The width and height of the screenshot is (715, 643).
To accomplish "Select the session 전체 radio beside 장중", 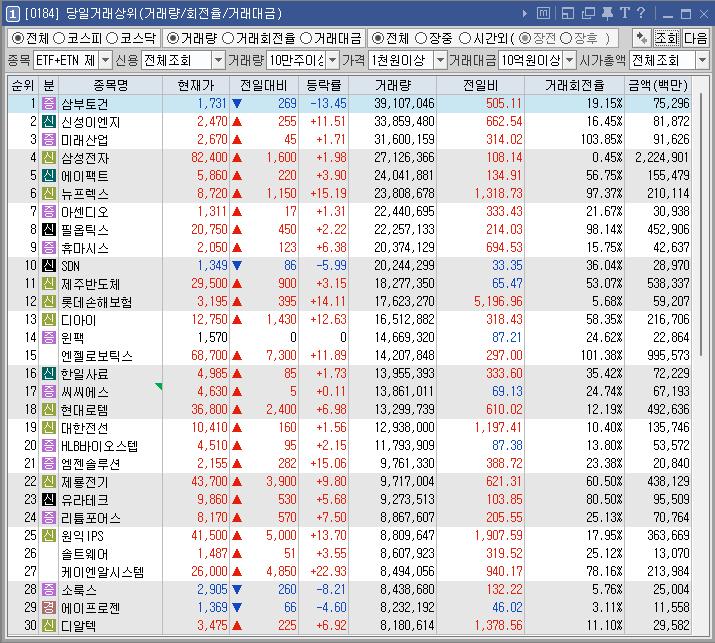I will point(378,38).
